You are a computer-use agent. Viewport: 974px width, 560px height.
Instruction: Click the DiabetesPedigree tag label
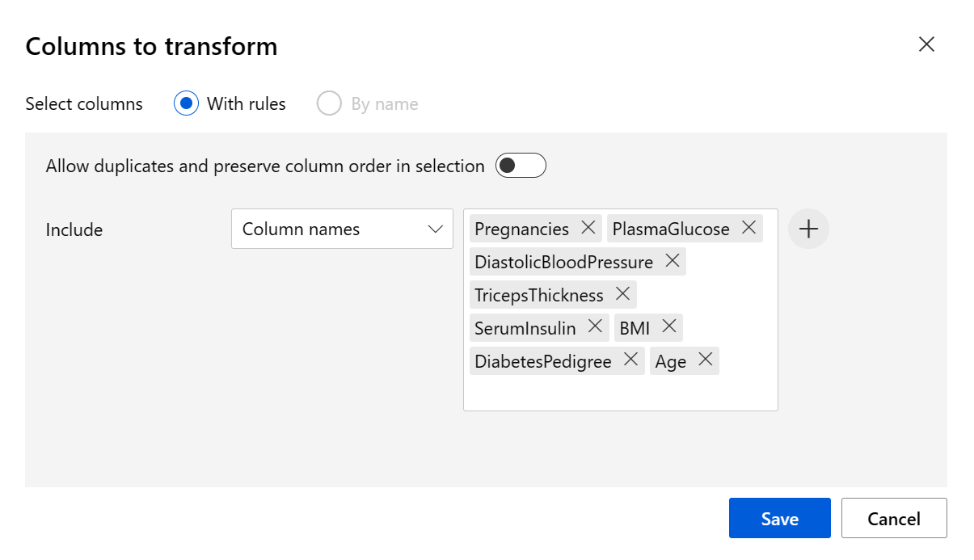[543, 361]
